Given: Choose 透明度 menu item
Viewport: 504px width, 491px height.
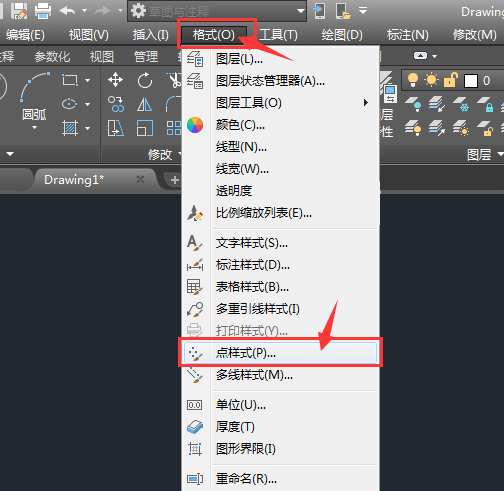Looking at the screenshot, I should tap(280, 191).
